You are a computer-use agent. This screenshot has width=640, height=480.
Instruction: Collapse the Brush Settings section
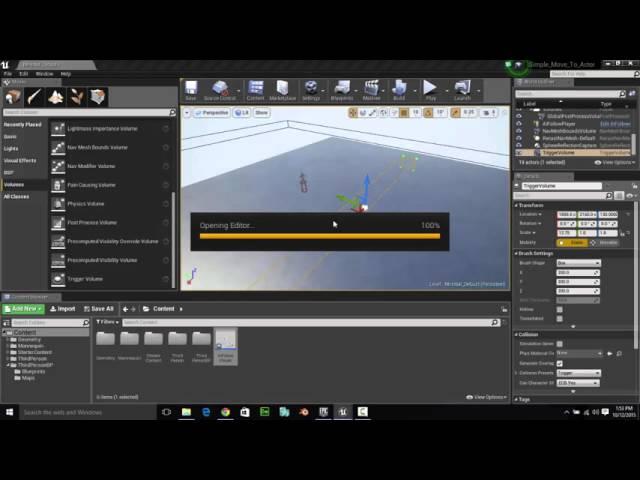coord(516,253)
